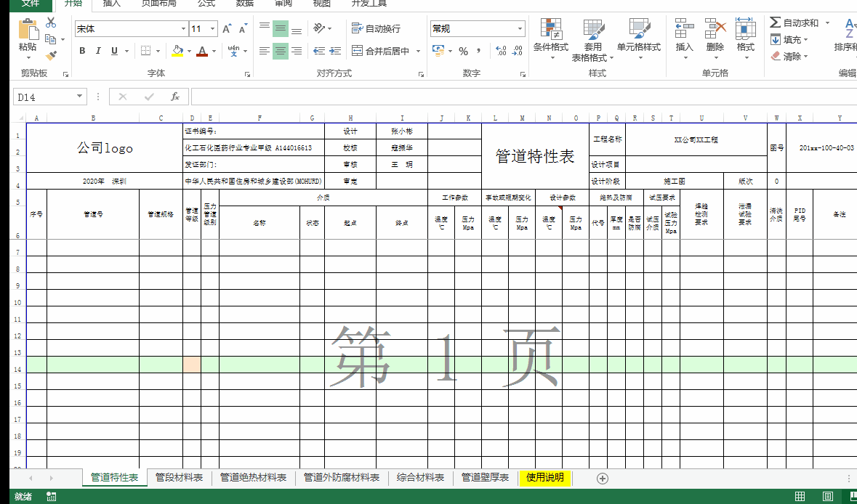Increase font size with large A
857x504 pixels.
[227, 28]
